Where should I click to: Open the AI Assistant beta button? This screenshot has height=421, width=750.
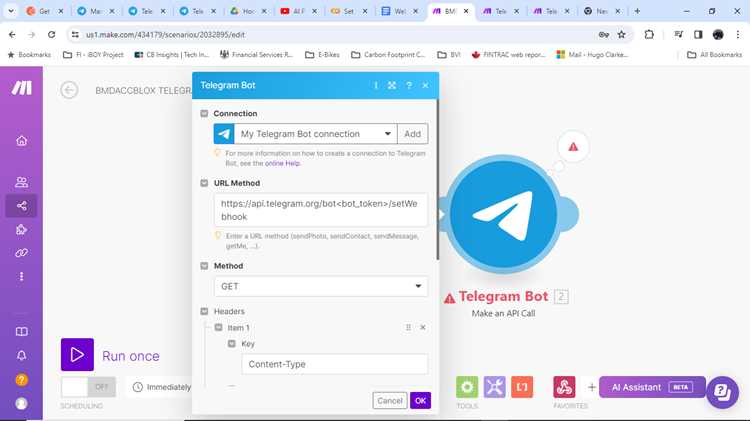[x=652, y=387]
